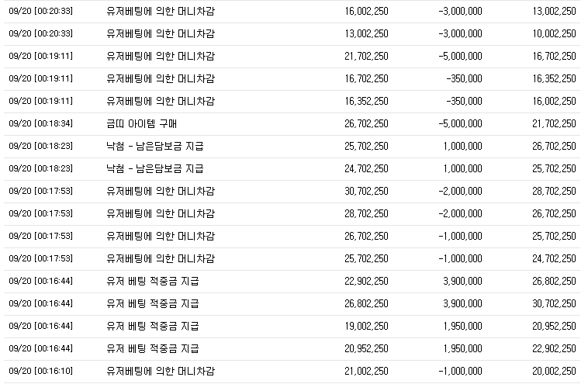588x384 pixels.
Task: Click 낙첨 - 남은담보금 지급 with balance 26,702,250
Action: [x=154, y=147]
